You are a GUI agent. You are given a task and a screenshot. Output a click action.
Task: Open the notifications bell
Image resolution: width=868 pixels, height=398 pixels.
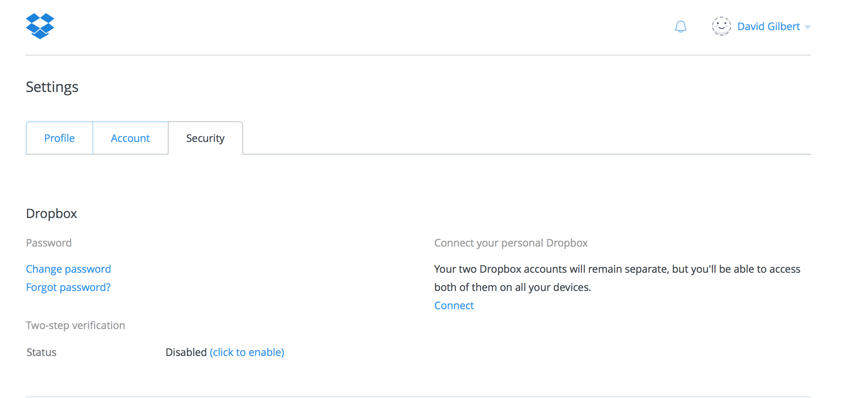point(681,27)
